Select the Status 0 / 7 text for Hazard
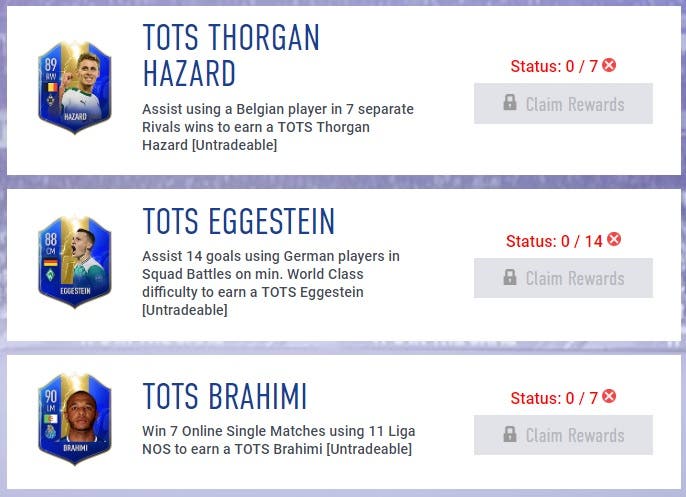This screenshot has height=497, width=686. (554, 66)
